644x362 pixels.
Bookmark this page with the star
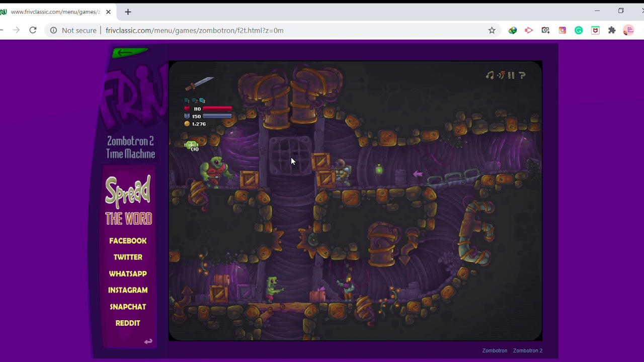point(492,30)
